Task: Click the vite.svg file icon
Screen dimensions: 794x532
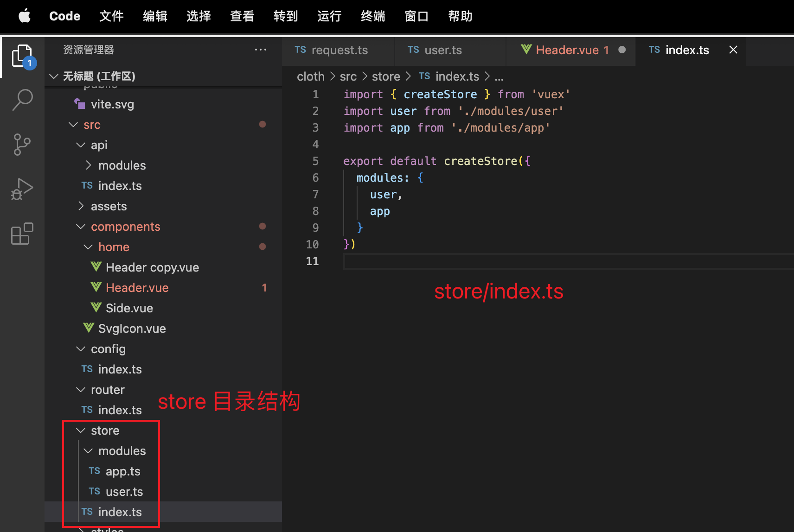Action: 80,104
